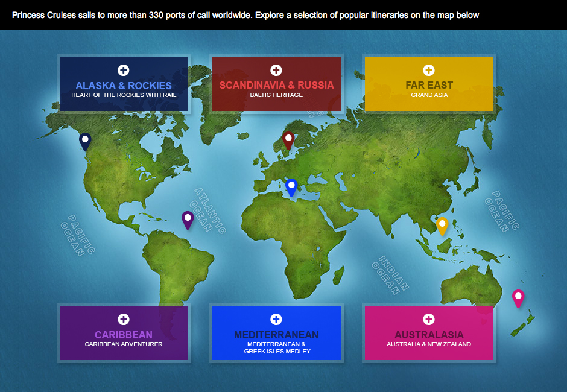Select the blue Mediterranean map pin

[292, 186]
